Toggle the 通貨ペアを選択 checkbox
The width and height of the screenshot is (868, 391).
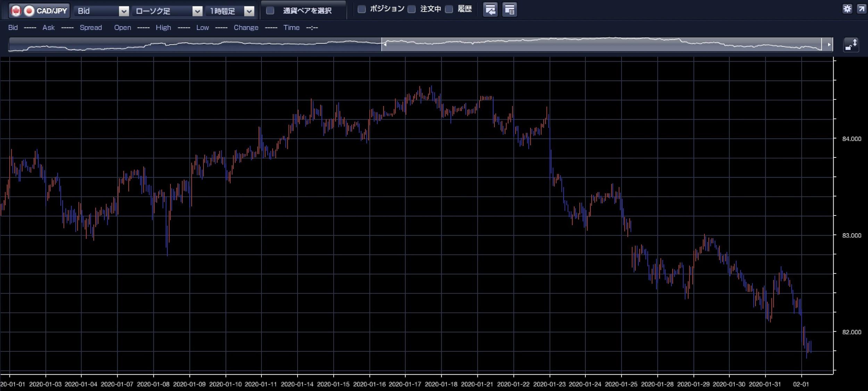point(270,10)
